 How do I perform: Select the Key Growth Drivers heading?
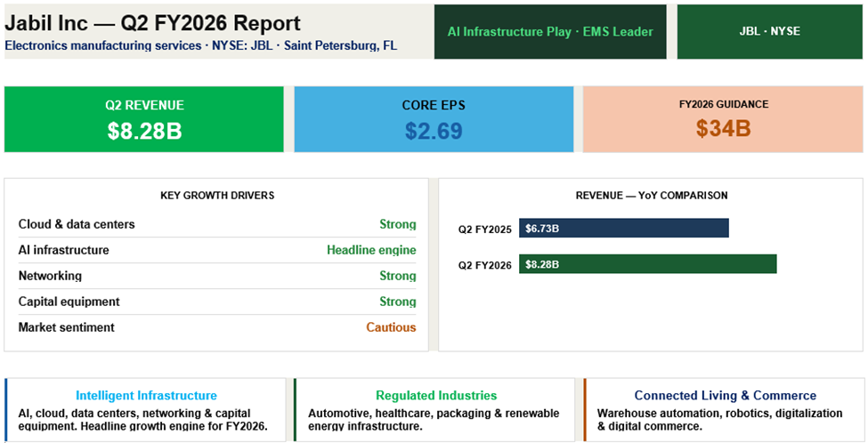click(217, 196)
